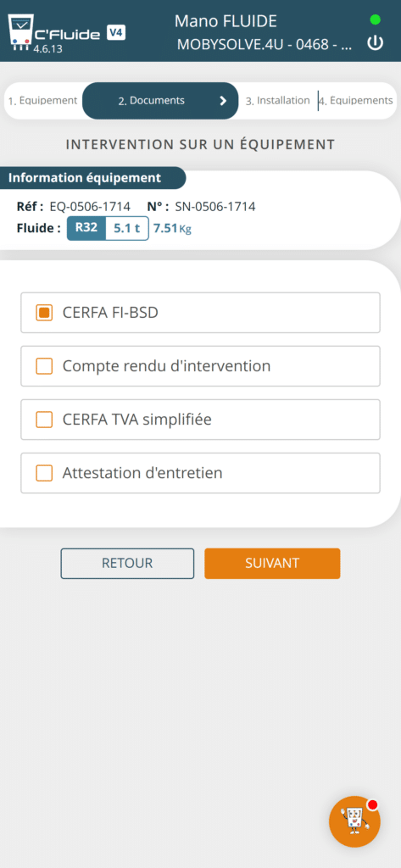Click the V4 version badge

(x=116, y=33)
